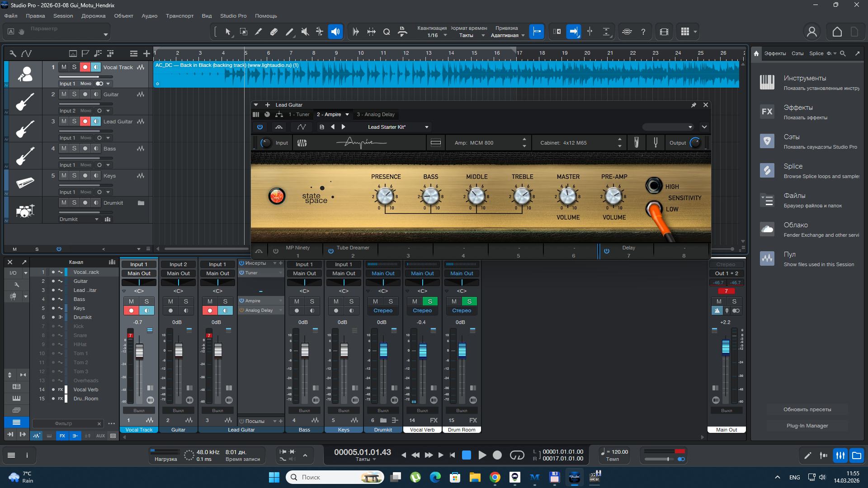Expand the Drumkit output dropdown
The width and height of the screenshot is (868, 488).
pos(96,219)
